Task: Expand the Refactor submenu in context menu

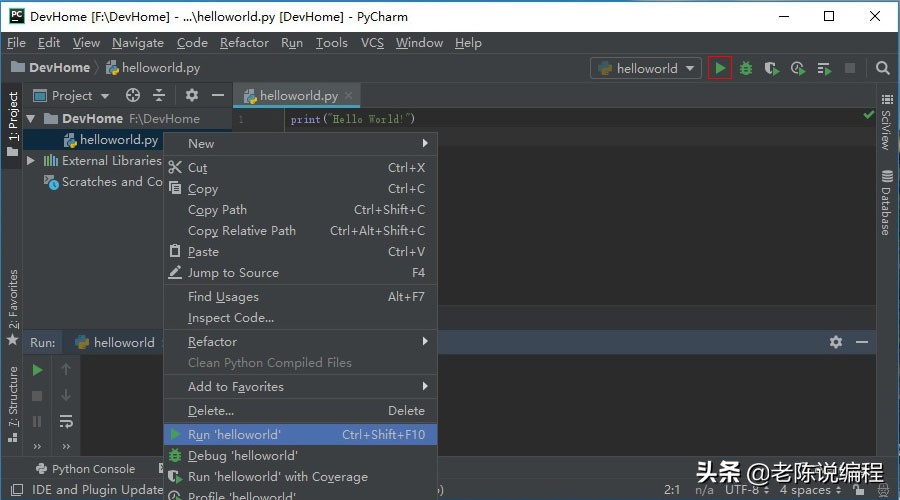Action: click(x=301, y=342)
